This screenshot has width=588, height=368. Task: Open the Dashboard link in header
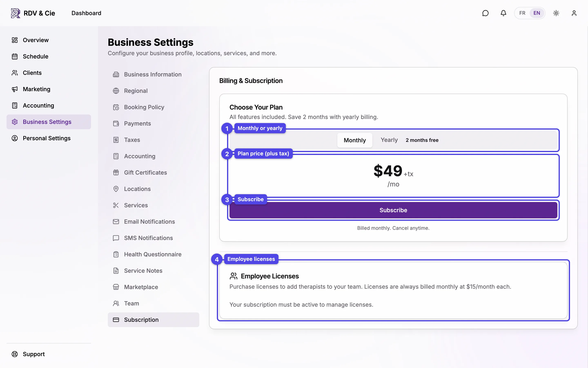coord(86,13)
